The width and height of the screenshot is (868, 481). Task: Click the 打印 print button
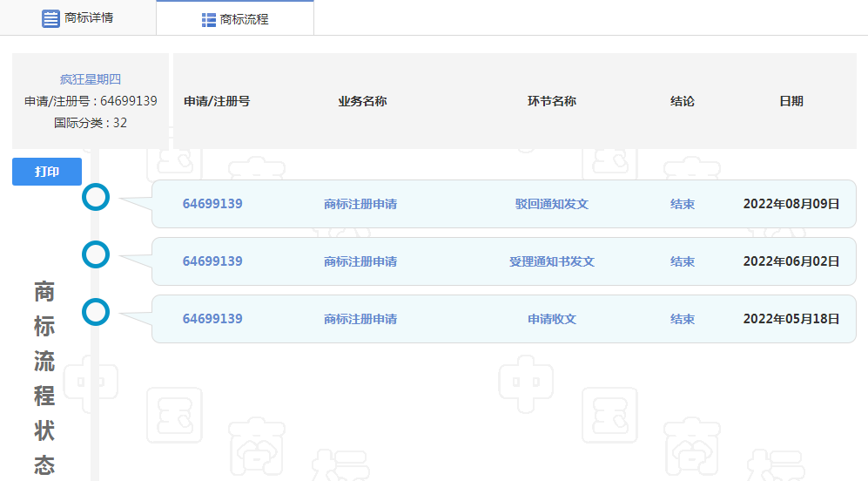[47, 172]
